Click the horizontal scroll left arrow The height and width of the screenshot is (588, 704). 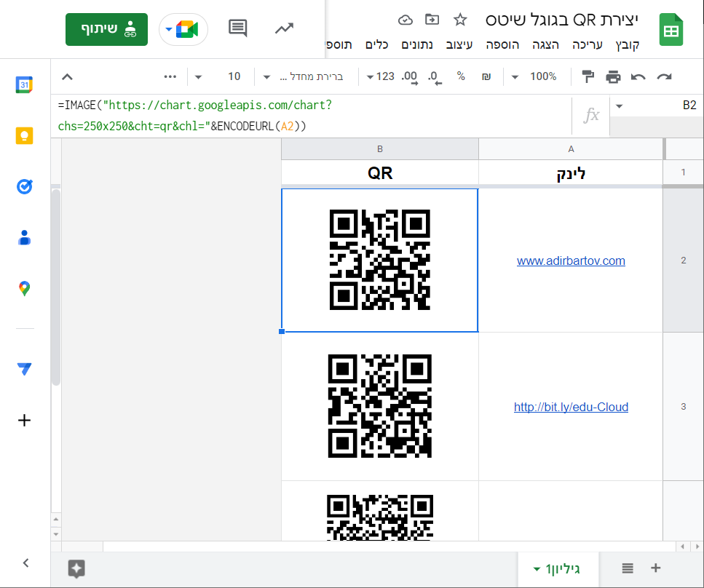[682, 547]
